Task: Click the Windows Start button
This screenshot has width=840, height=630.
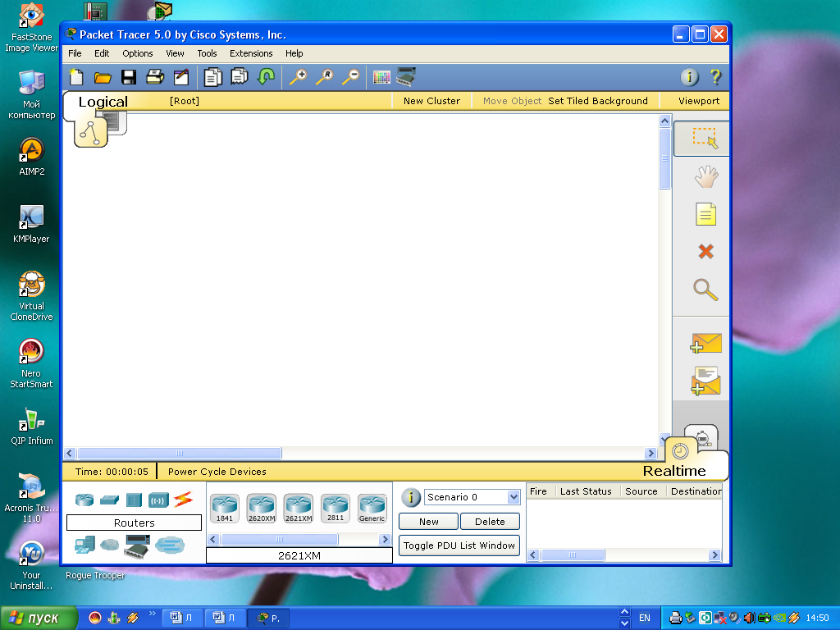Action: click(x=38, y=618)
